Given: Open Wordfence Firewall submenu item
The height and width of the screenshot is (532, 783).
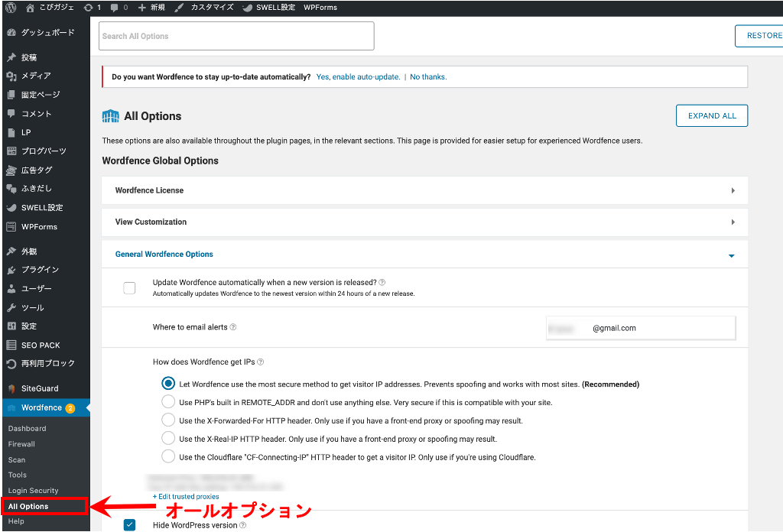Looking at the screenshot, I should (x=21, y=444).
